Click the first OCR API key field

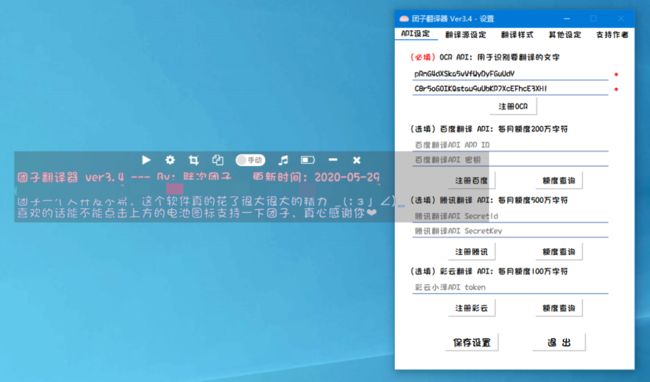pyautogui.click(x=510, y=74)
